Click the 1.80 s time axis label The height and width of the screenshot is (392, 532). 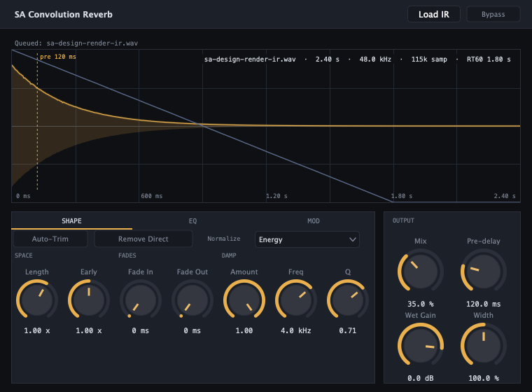[x=402, y=196]
